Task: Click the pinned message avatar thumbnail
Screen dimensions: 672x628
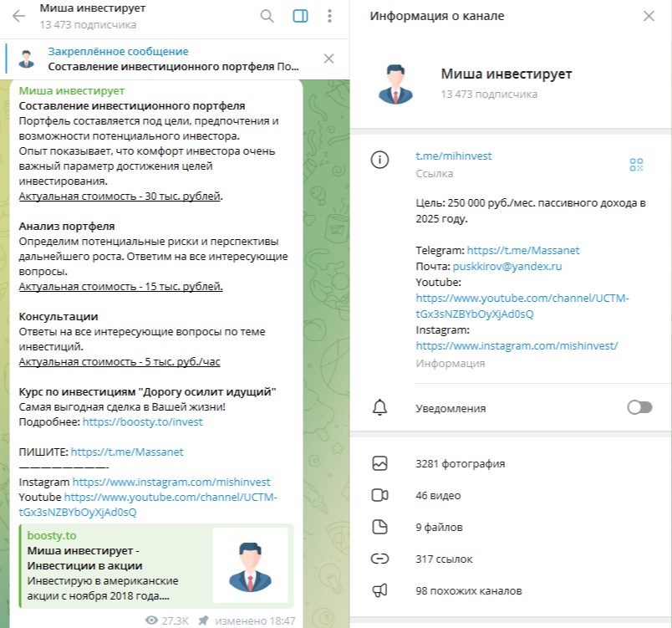Action: 27,59
